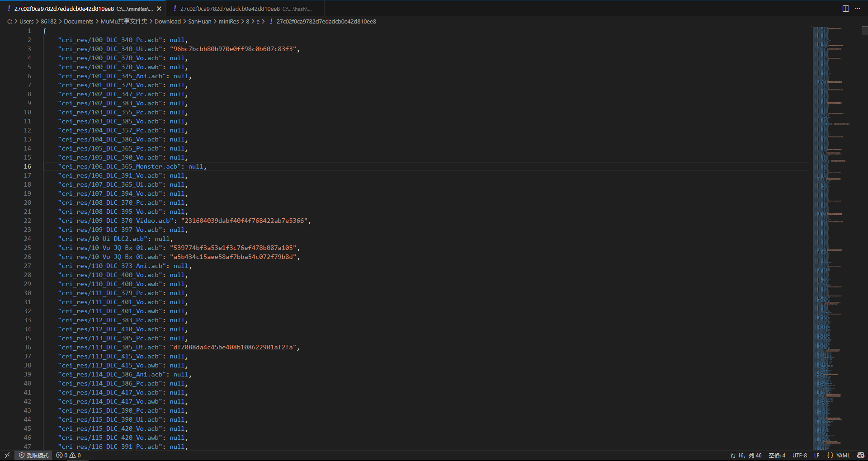This screenshot has height=461, width=868.
Task: Click the errors count icon in status bar
Action: pos(59,455)
